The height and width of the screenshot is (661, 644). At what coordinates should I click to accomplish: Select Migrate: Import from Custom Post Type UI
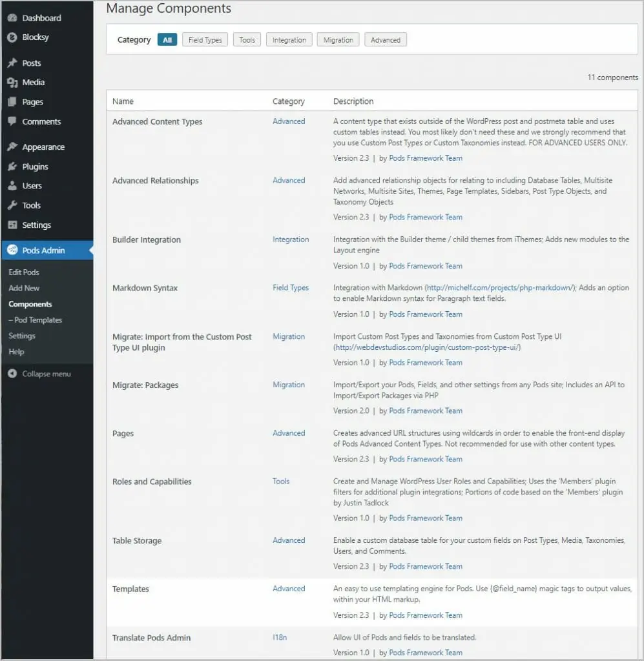[182, 342]
